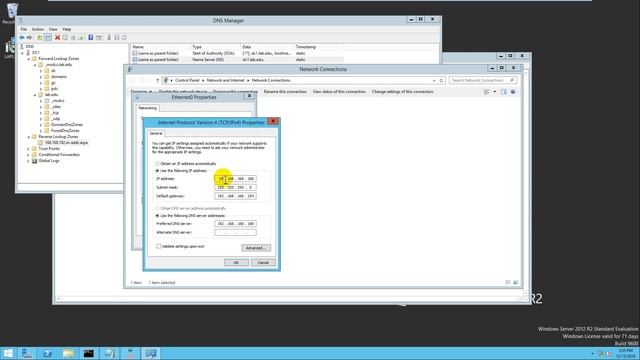The image size is (640, 360).
Task: Click the Name column header
Action: click(x=161, y=47)
